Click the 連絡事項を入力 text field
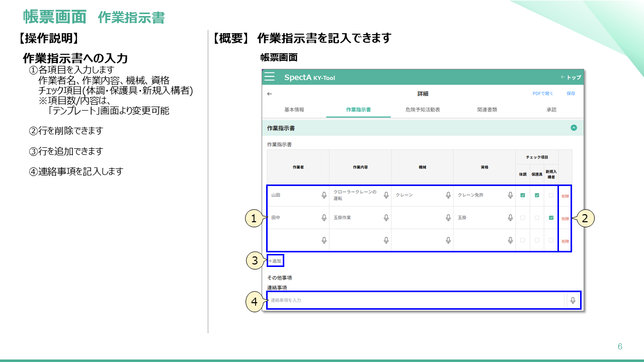Viewport: 644px width, 362px height. (x=415, y=300)
